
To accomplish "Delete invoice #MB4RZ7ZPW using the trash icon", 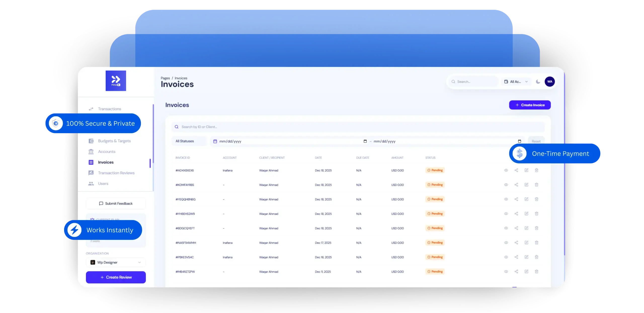I will (x=537, y=271).
